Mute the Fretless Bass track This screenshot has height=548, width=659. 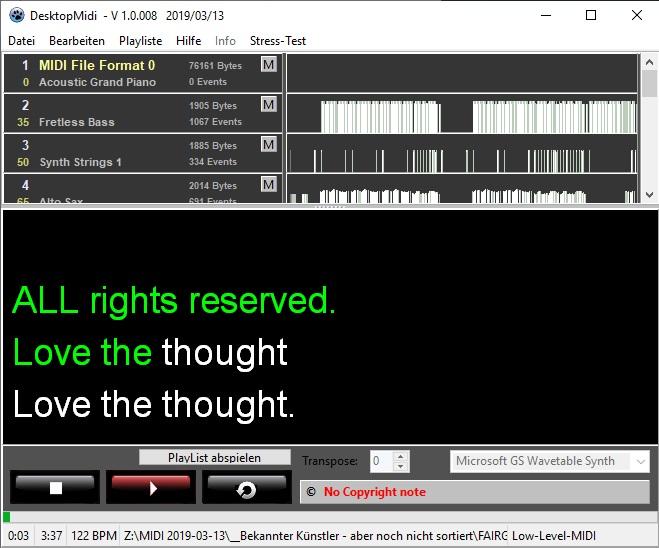(269, 105)
